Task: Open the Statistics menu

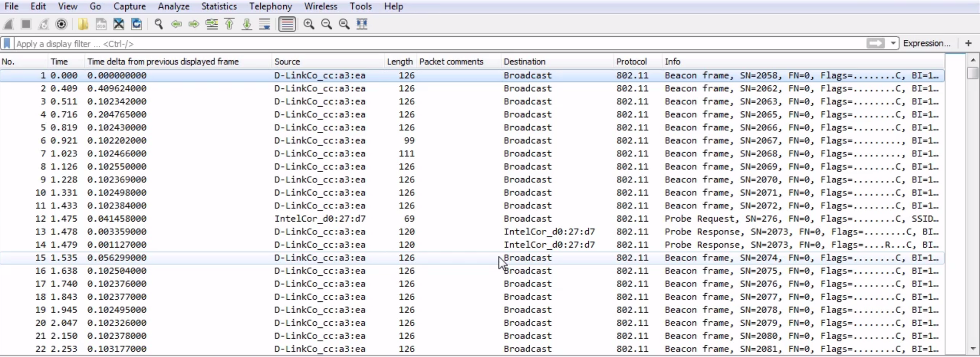Action: pos(219,7)
